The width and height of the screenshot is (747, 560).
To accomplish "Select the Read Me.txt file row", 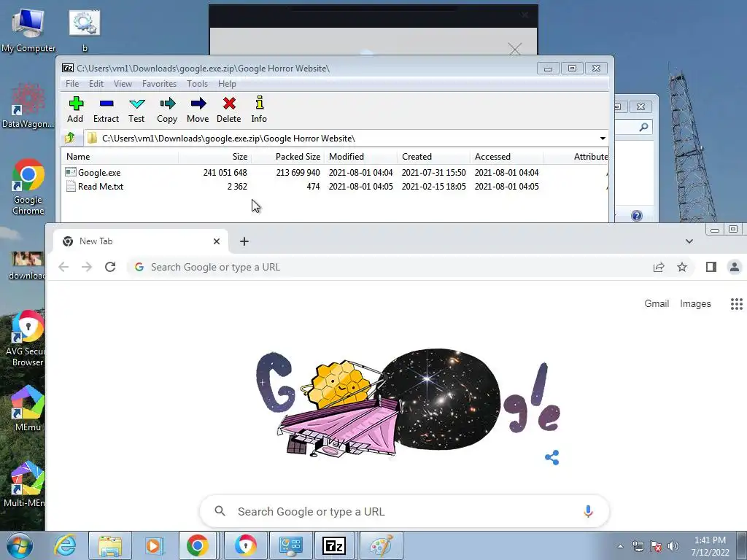I will 335,187.
